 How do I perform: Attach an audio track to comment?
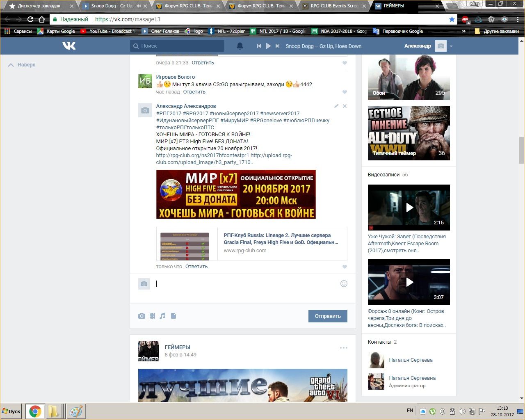click(x=163, y=316)
